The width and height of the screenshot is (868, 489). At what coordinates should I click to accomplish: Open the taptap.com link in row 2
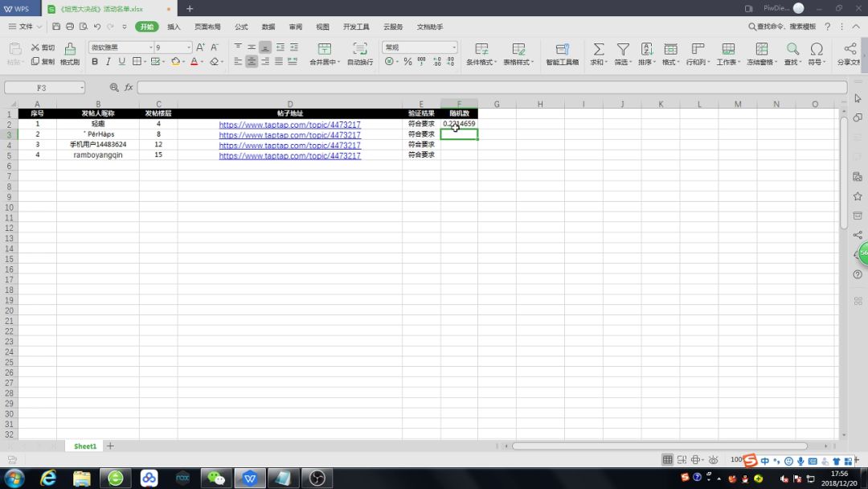[289, 125]
